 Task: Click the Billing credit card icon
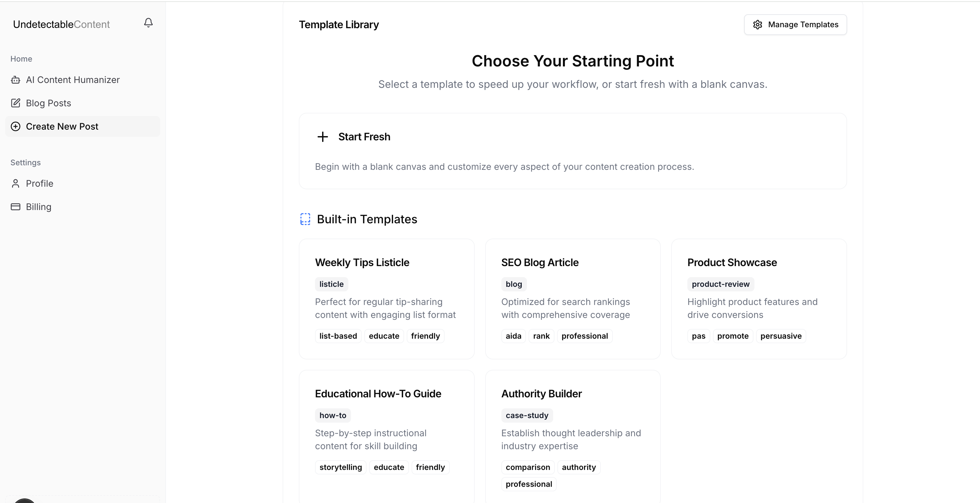pyautogui.click(x=16, y=207)
